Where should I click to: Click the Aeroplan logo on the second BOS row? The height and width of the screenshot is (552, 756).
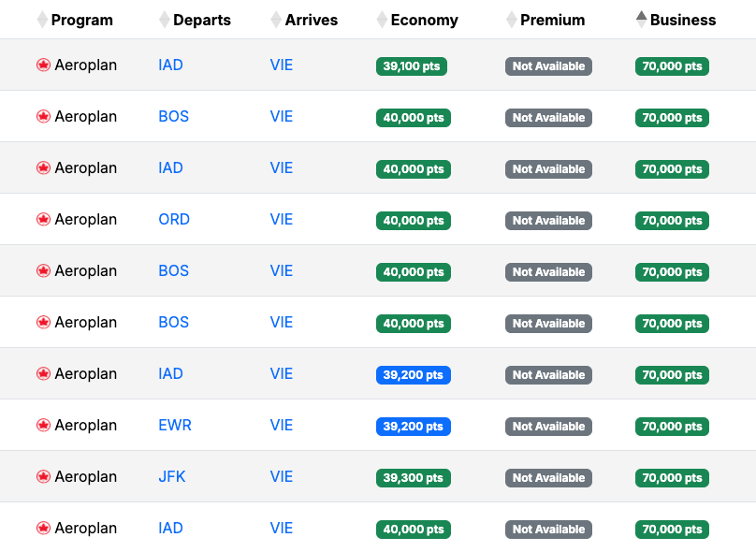point(44,270)
